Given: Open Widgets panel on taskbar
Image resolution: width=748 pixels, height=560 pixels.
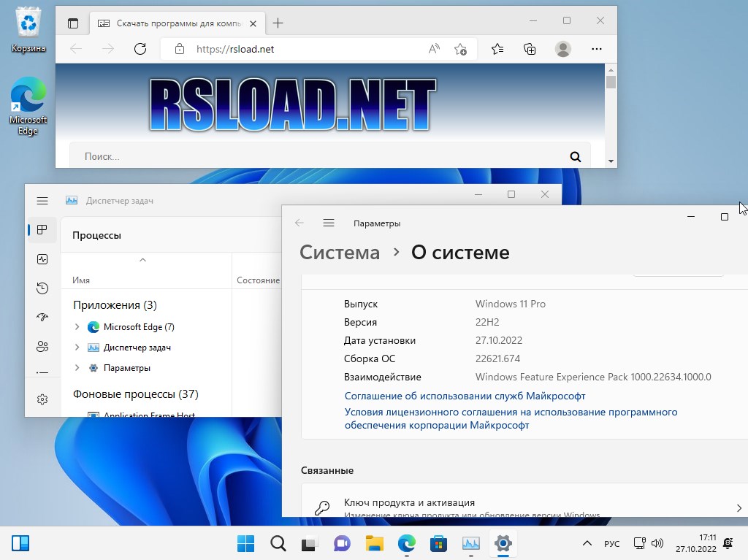Looking at the screenshot, I should click(x=20, y=542).
